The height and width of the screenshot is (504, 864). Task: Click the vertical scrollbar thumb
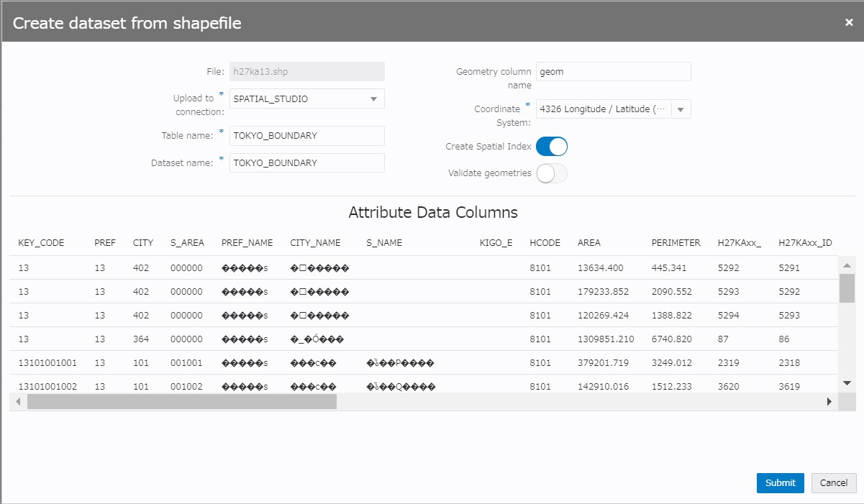[x=847, y=288]
